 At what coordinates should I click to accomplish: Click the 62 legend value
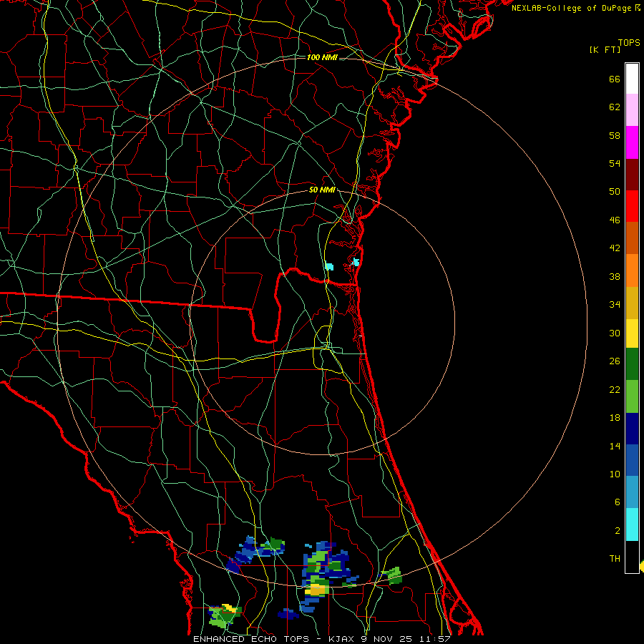(x=615, y=107)
